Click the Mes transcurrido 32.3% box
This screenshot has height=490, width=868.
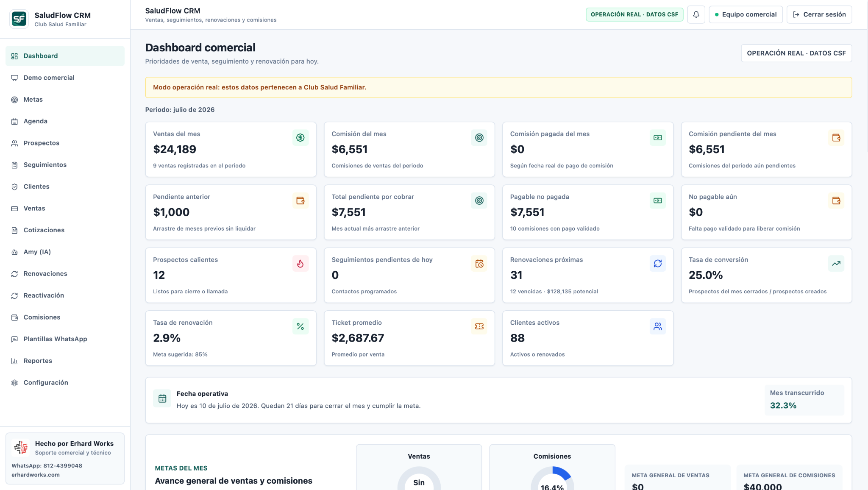[804, 400]
